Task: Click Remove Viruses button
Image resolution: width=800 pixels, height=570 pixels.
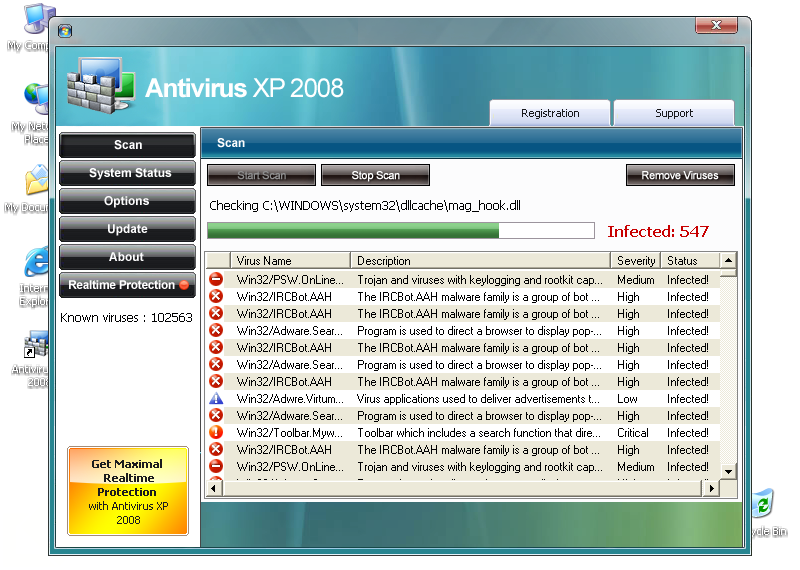Action: click(680, 176)
